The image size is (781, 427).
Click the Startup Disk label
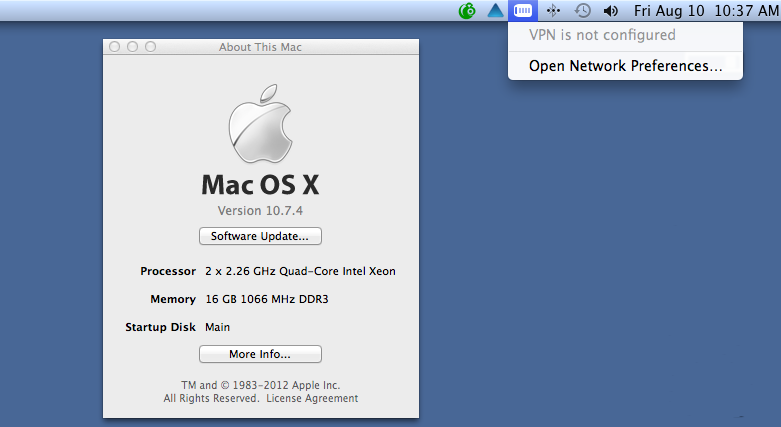point(160,327)
